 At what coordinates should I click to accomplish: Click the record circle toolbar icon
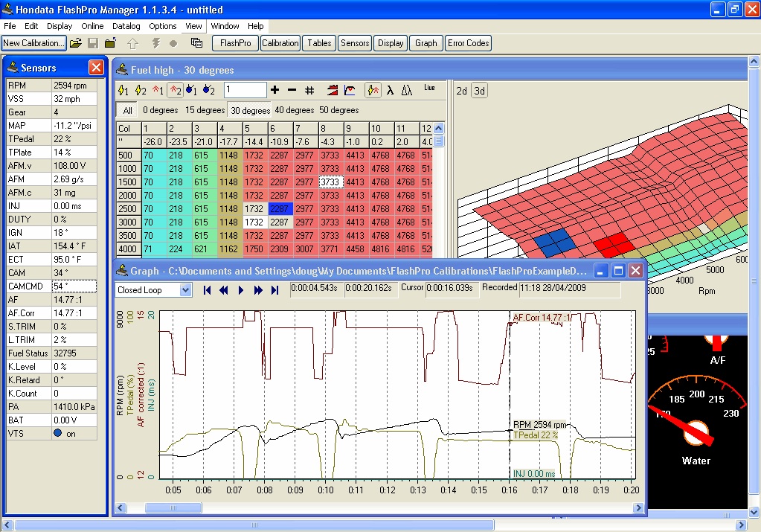(173, 43)
